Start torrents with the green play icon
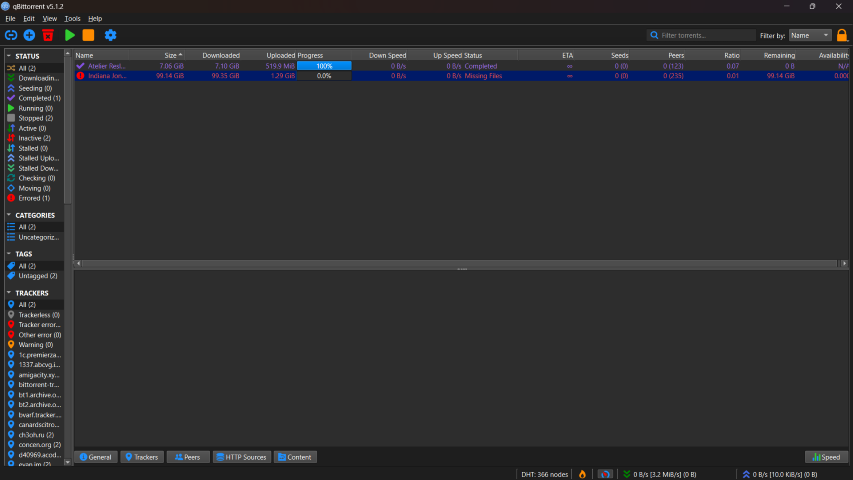The width and height of the screenshot is (853, 480). tap(70, 35)
